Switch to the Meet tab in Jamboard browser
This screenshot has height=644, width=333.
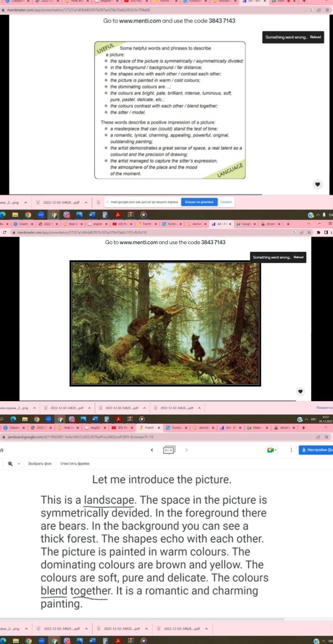[x=257, y=428]
